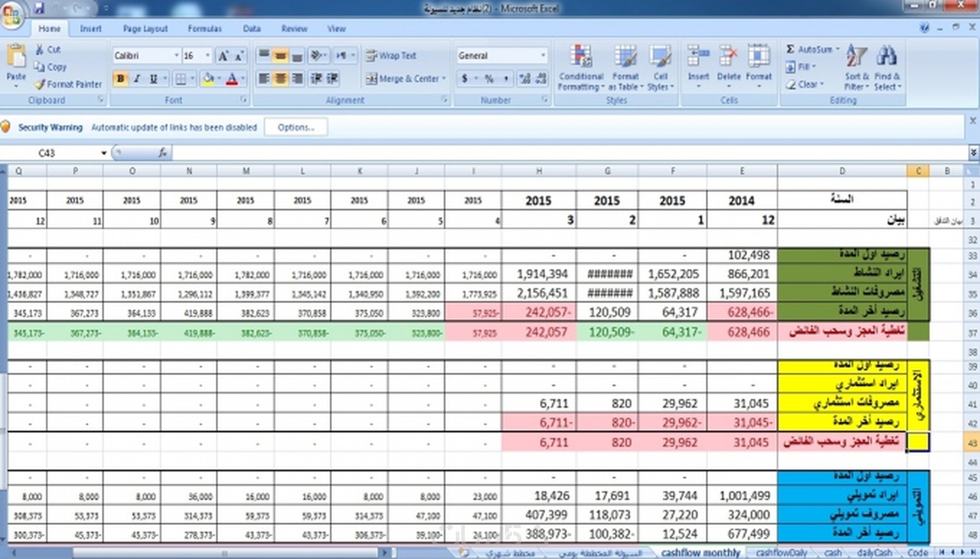Select the cashflowDaily sheet tab
Viewport: 980px width, 559px height.
[781, 553]
